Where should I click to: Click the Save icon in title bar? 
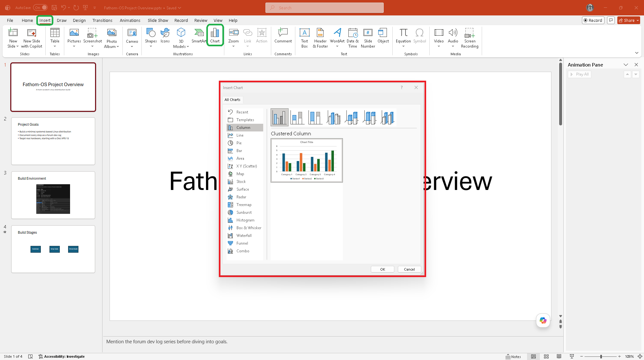[x=54, y=7]
